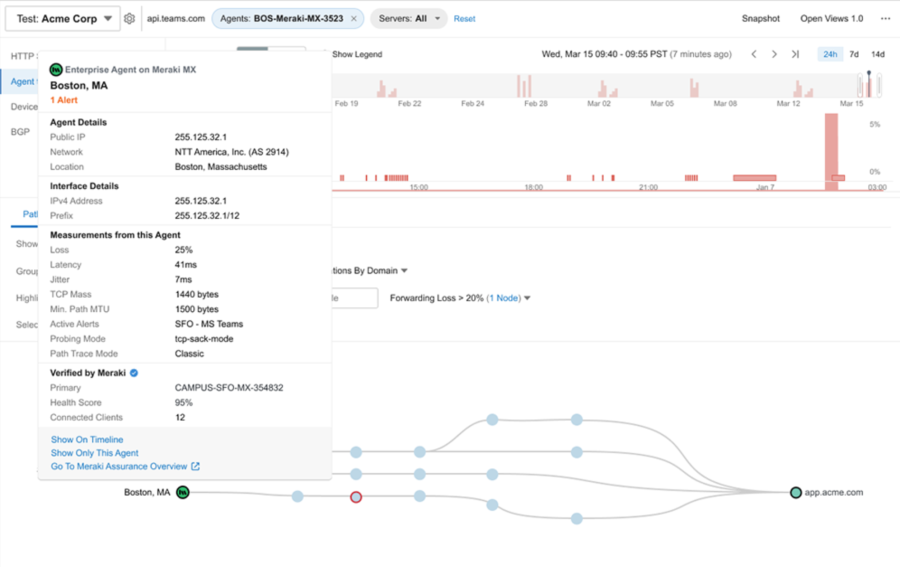
Task: Click the app.acme.com destination node
Action: tap(796, 492)
